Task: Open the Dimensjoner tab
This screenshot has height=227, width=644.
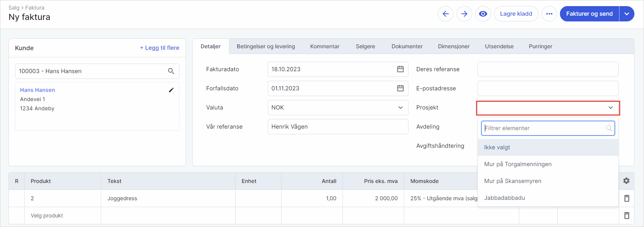Action: click(x=454, y=46)
